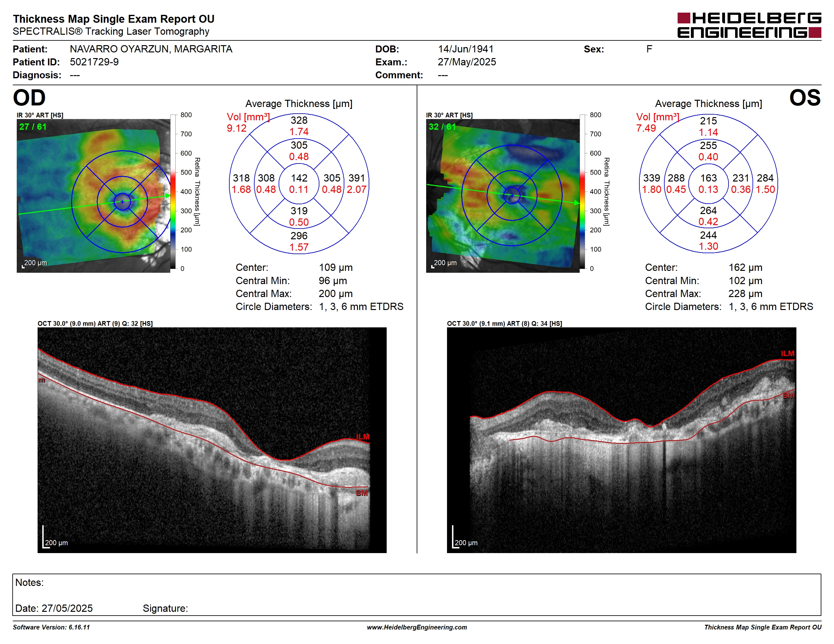Click OS outer superior value 215
This screenshot has height=644, width=834.
pos(708,121)
